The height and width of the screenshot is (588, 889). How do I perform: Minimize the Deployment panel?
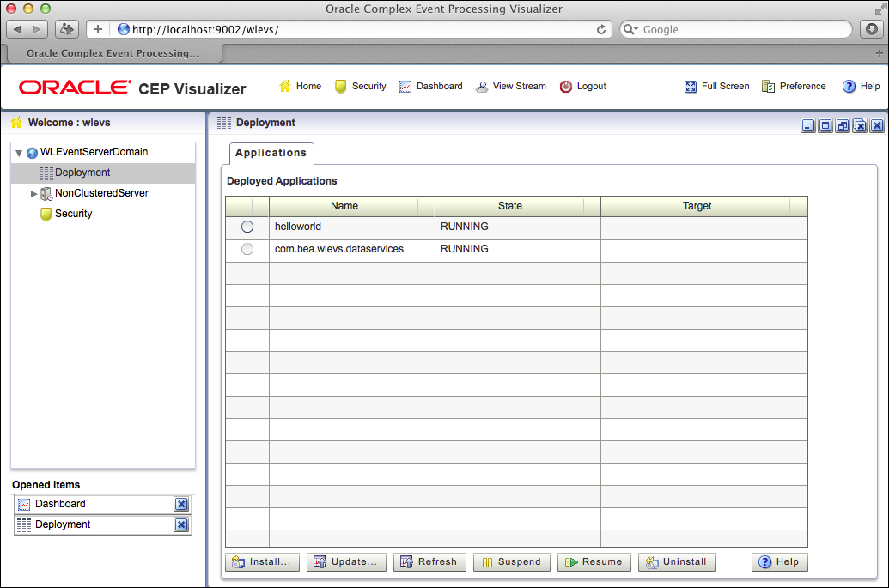click(x=808, y=126)
